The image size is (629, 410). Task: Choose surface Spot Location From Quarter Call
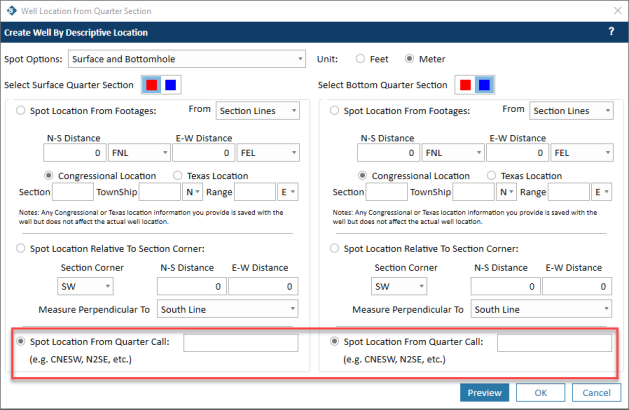[x=21, y=342]
